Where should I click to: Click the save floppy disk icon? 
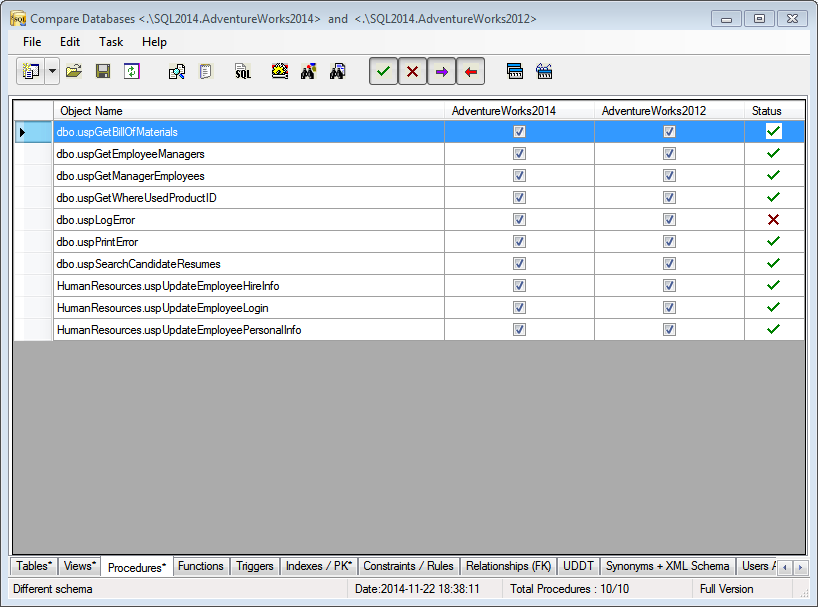coord(102,71)
